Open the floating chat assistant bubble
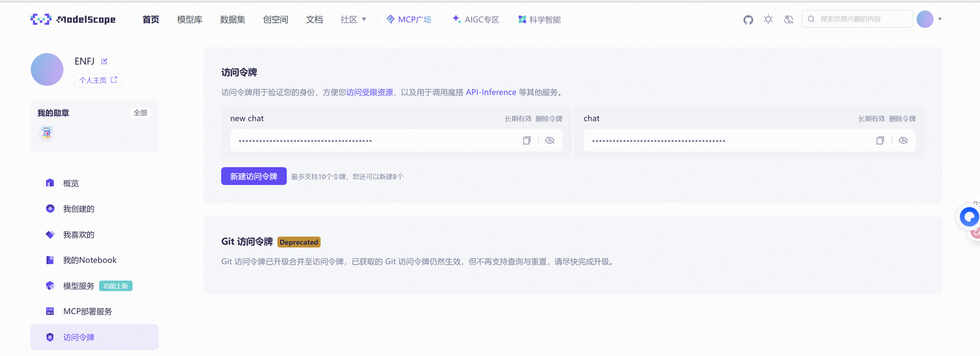 click(x=968, y=217)
